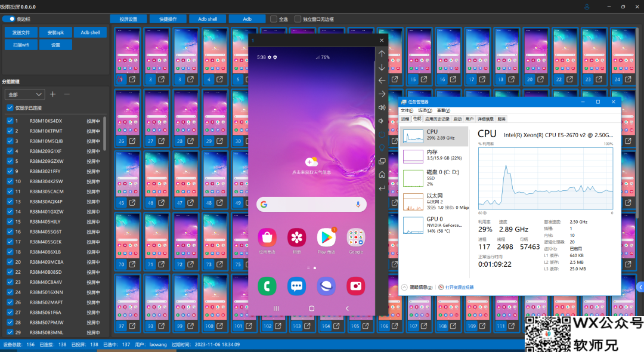Remove the group with the minus icon
The height and width of the screenshot is (352, 644).
click(67, 94)
